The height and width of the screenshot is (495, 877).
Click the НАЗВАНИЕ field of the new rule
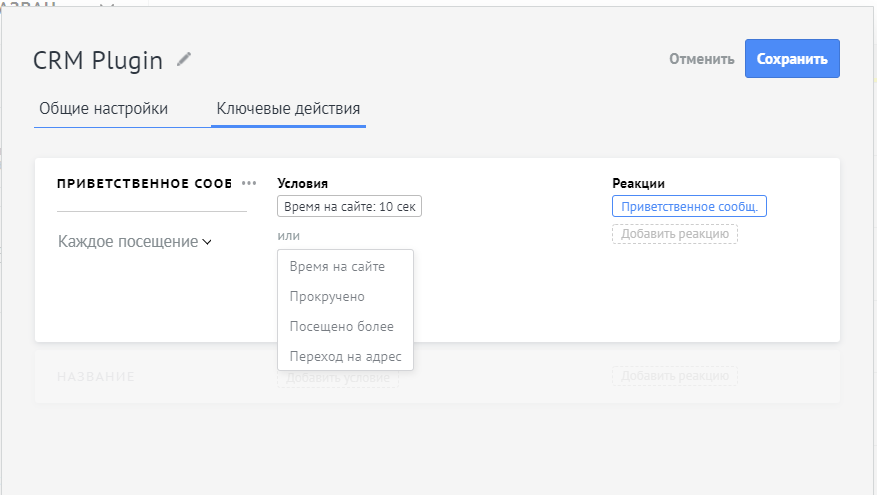click(x=96, y=377)
